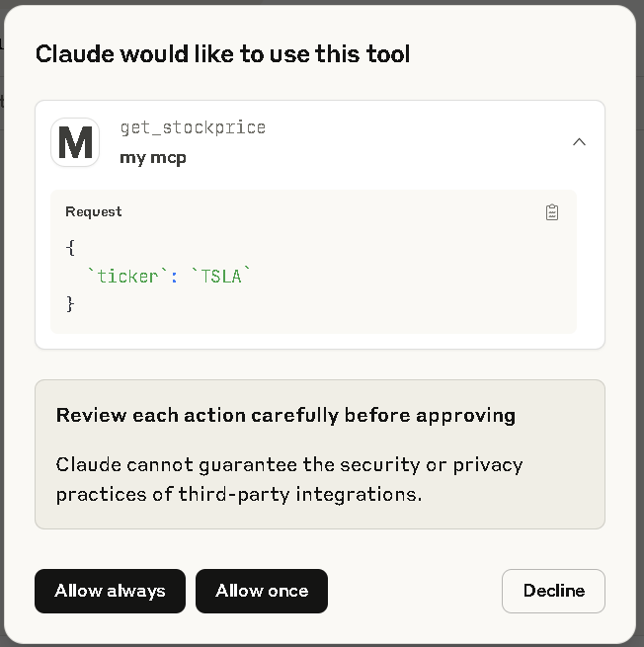Click the `TSLA` value in the request
The width and height of the screenshot is (644, 647).
pos(220,277)
